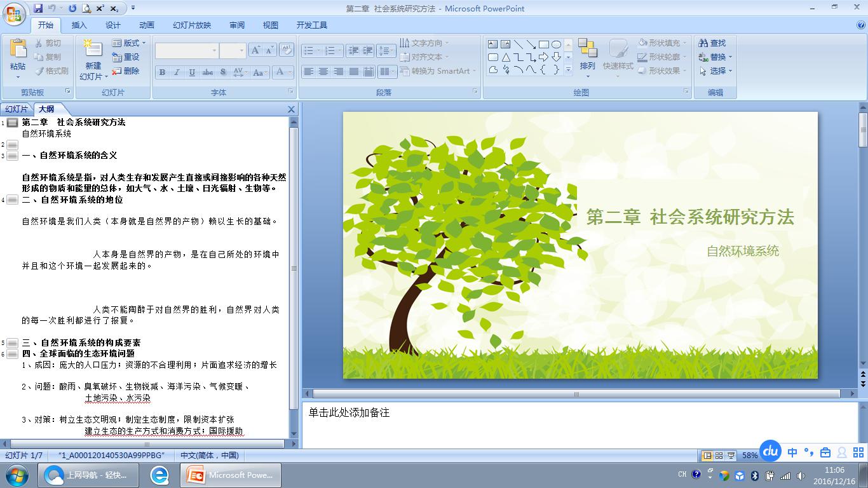Screen dimensions: 868x488
Task: Click the Format Painter (格式刷) icon
Action: 39,71
